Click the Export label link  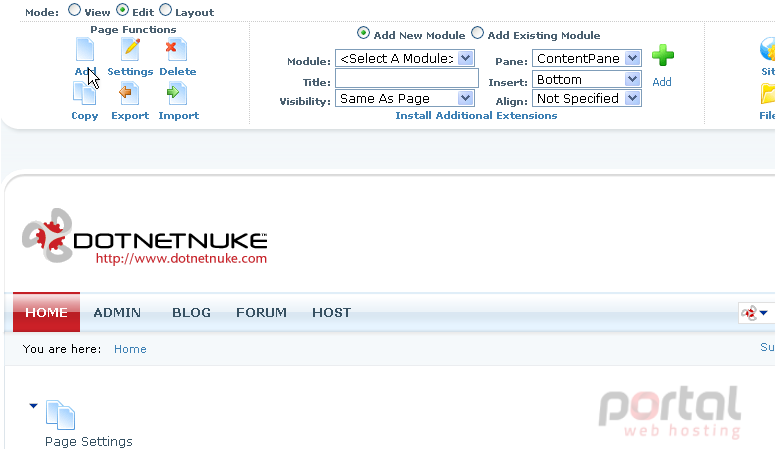(130, 115)
